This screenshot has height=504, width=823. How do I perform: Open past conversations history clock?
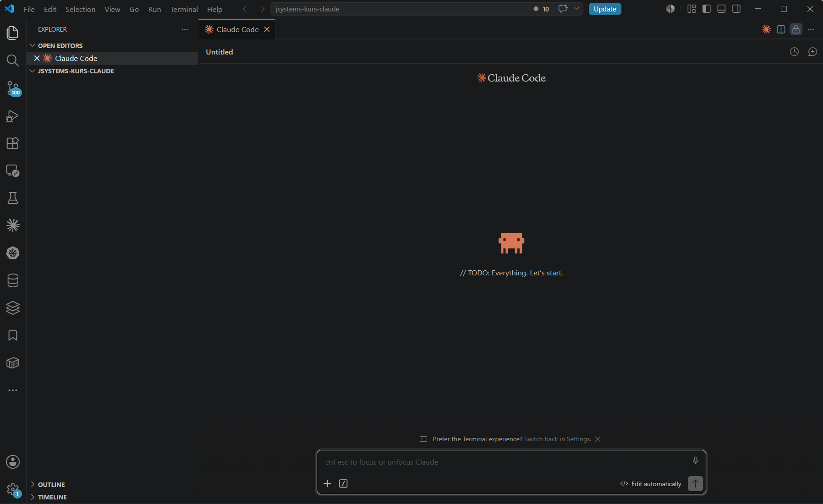click(x=795, y=52)
